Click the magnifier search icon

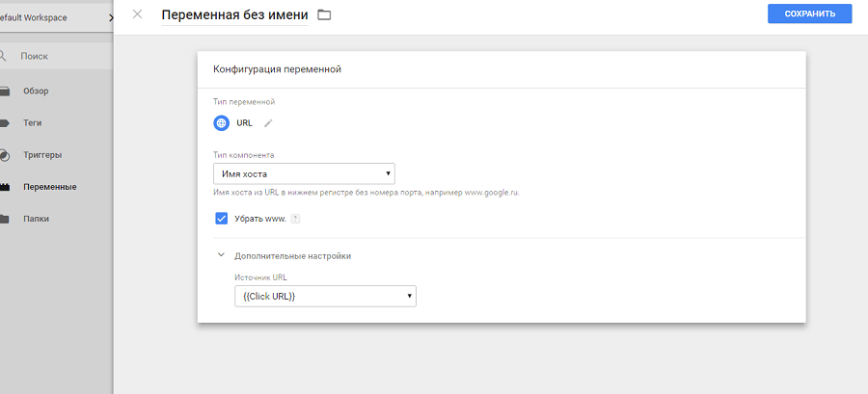[4, 56]
